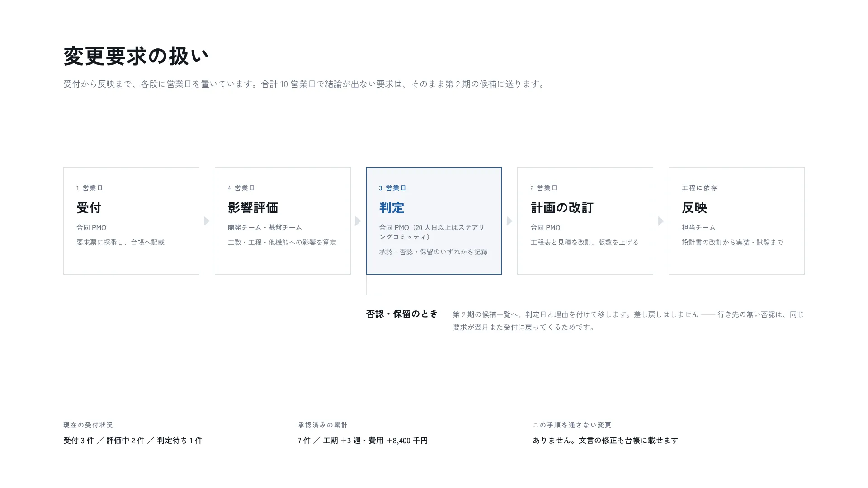Screen dimensions: 868x488
Task: Click the arrow between 判定 and 計画の改訂
Action: 509,221
